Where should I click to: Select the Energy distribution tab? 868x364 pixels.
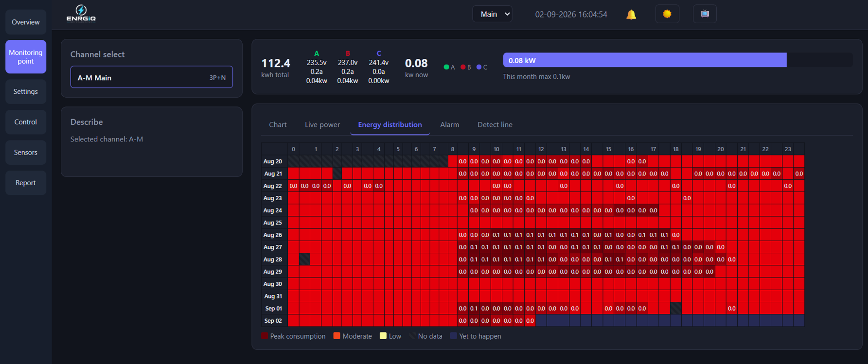tap(390, 124)
